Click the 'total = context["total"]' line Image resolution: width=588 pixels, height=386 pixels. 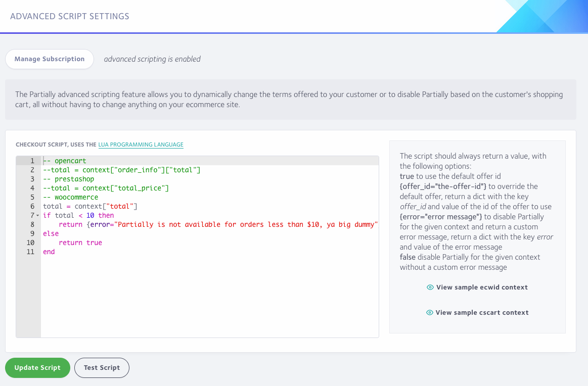point(90,206)
